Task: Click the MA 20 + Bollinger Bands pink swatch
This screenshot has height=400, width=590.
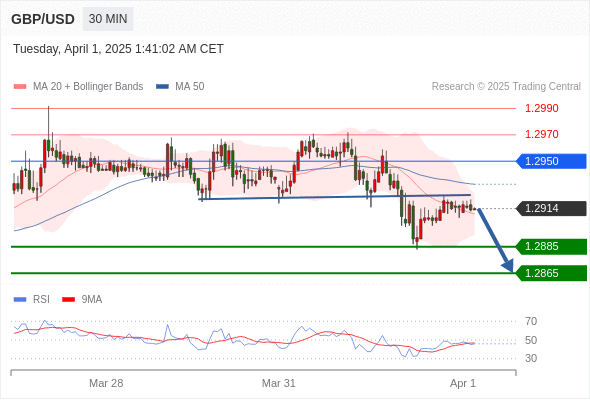Action: [20, 87]
